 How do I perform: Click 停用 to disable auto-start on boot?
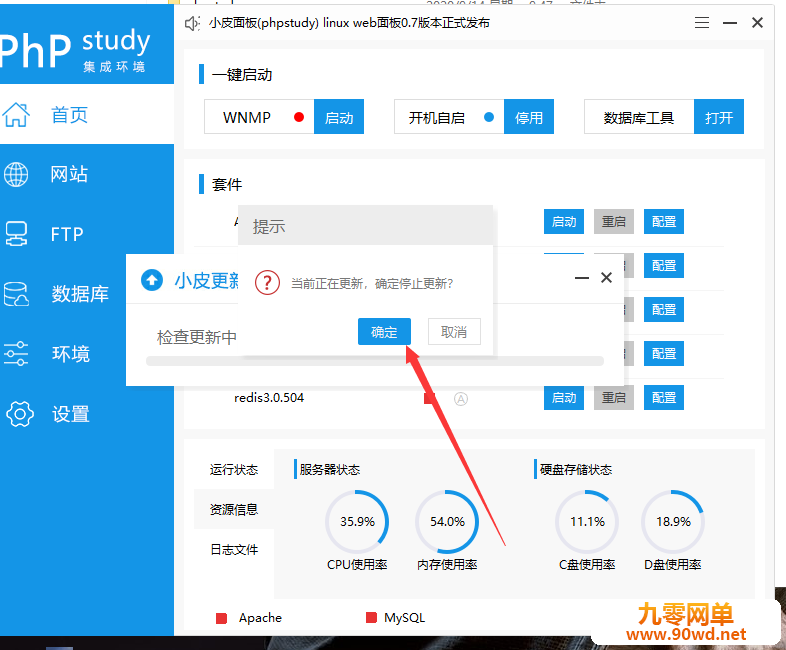tap(529, 117)
